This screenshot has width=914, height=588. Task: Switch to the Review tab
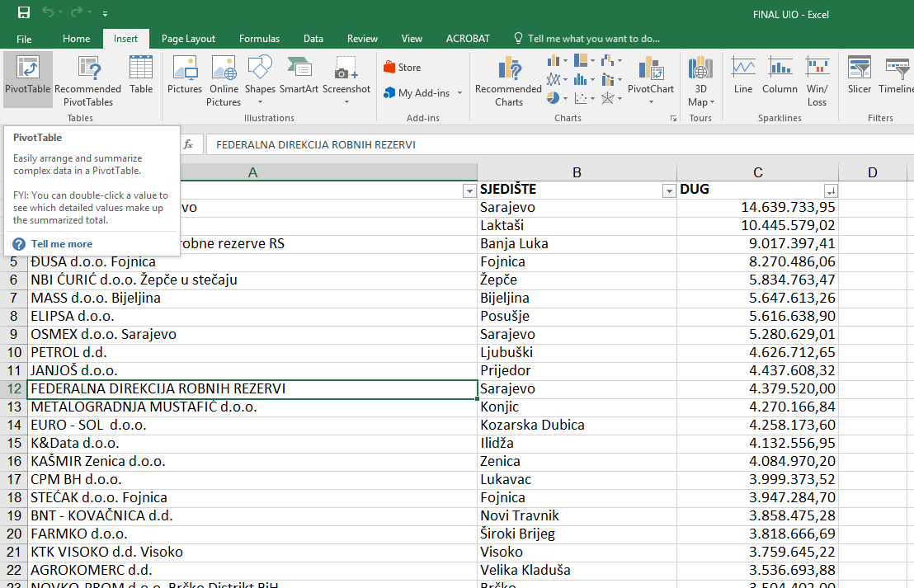362,39
